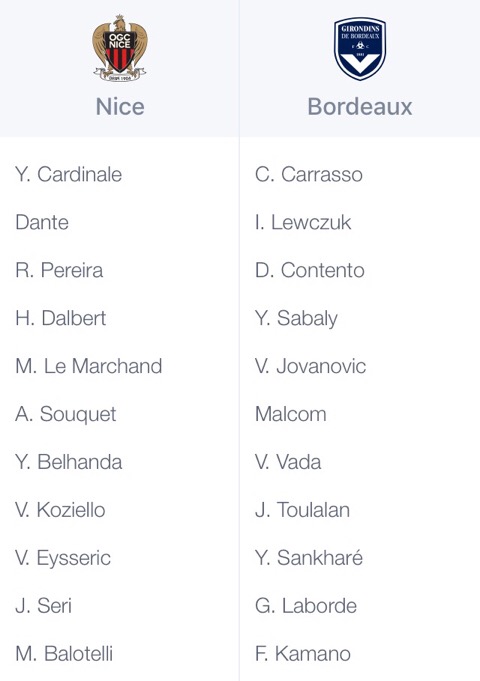Select G. Laborde in Bordeaux lineup

[306, 606]
